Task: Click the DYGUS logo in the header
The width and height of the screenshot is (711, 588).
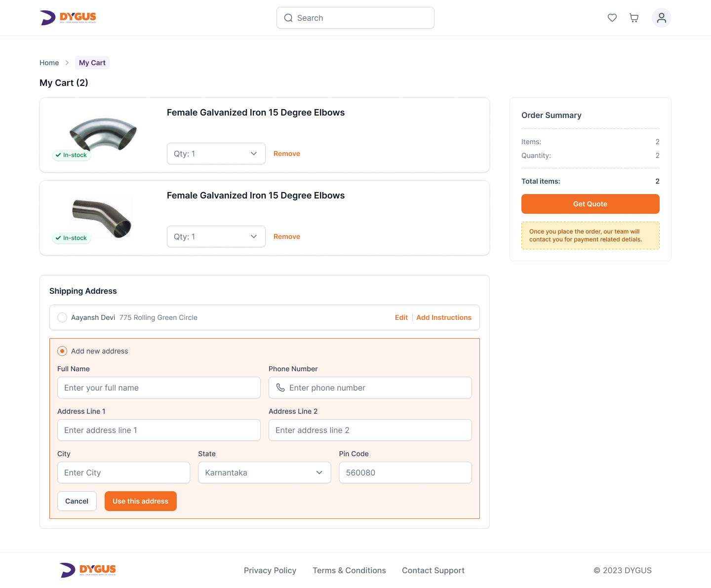Action: pos(69,17)
